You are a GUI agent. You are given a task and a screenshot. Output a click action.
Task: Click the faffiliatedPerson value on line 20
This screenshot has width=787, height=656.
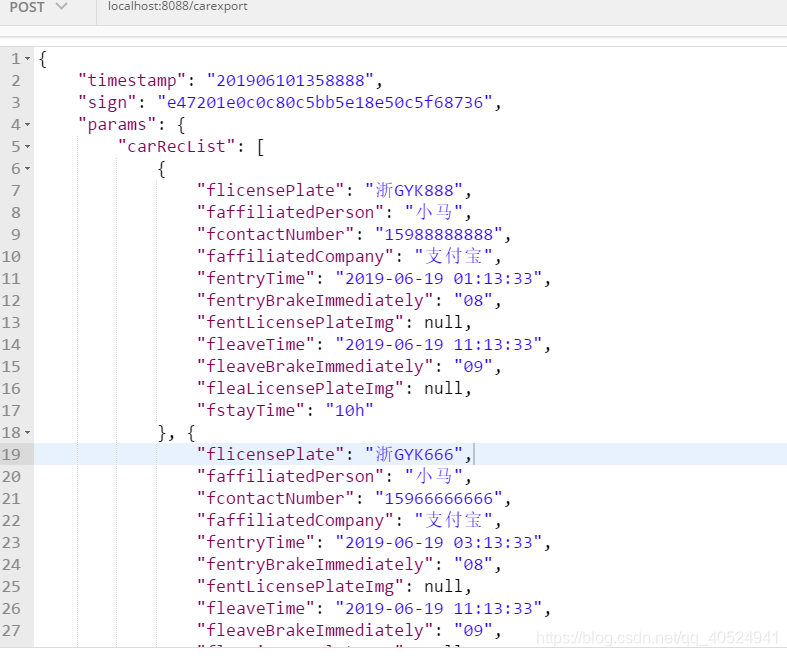pyautogui.click(x=434, y=476)
